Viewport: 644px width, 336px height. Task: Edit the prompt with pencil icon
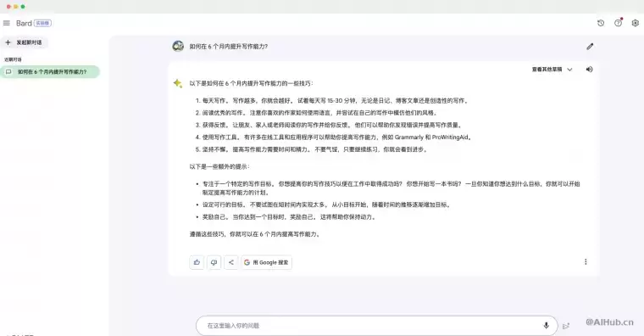[590, 47]
